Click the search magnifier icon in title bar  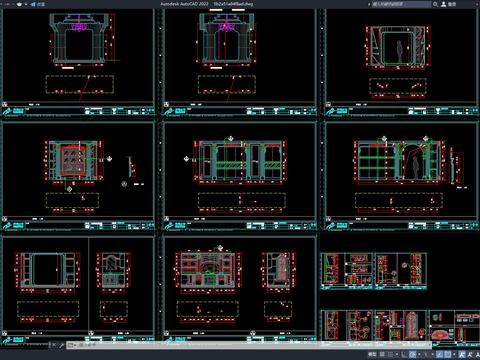[435, 4]
